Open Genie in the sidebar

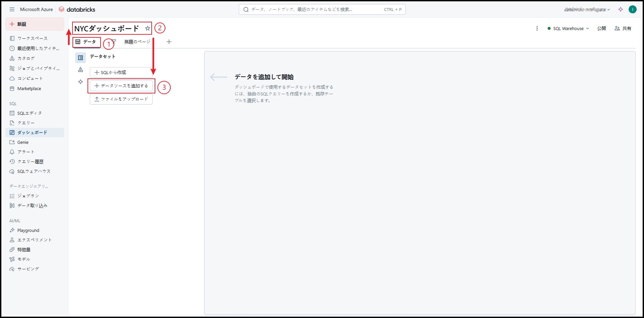tap(35, 142)
